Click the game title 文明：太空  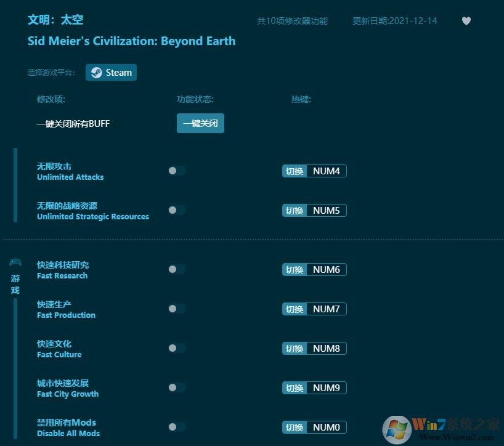55,20
